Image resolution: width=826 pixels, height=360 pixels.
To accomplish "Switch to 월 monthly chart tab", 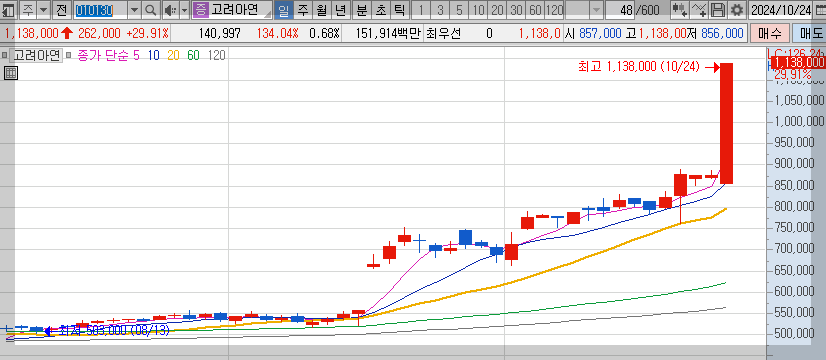I will coord(321,9).
